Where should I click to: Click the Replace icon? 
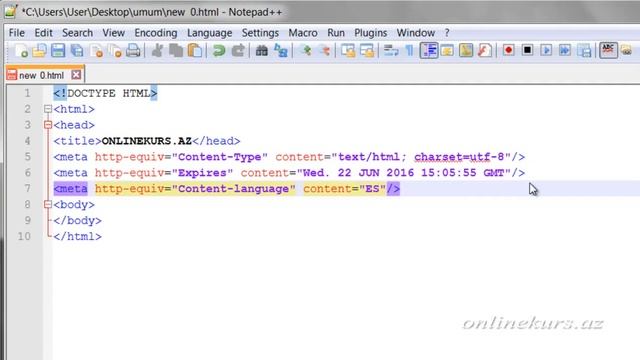pos(281,51)
